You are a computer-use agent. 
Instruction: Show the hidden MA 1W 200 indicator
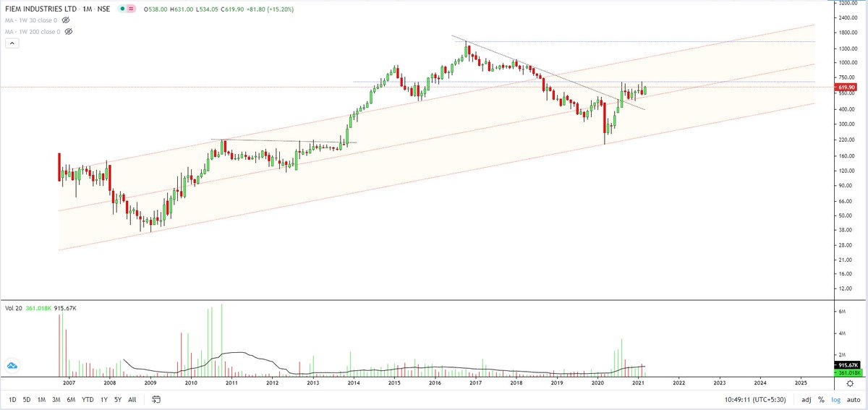coord(69,32)
